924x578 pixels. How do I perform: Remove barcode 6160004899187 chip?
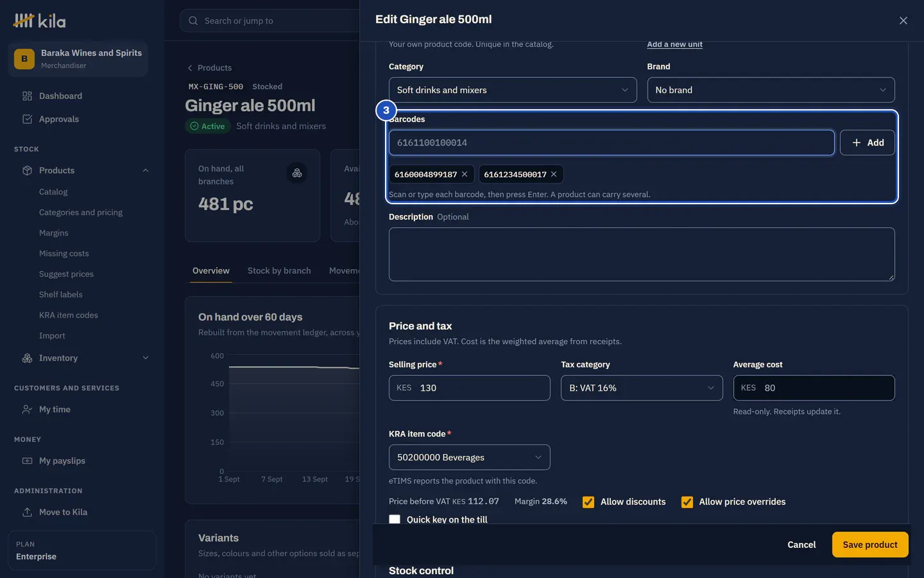(465, 174)
